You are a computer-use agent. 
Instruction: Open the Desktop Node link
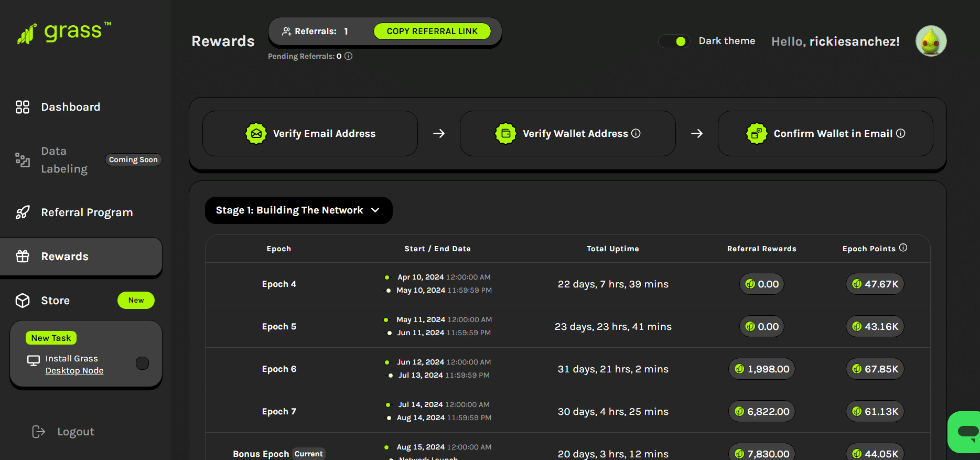coord(74,370)
